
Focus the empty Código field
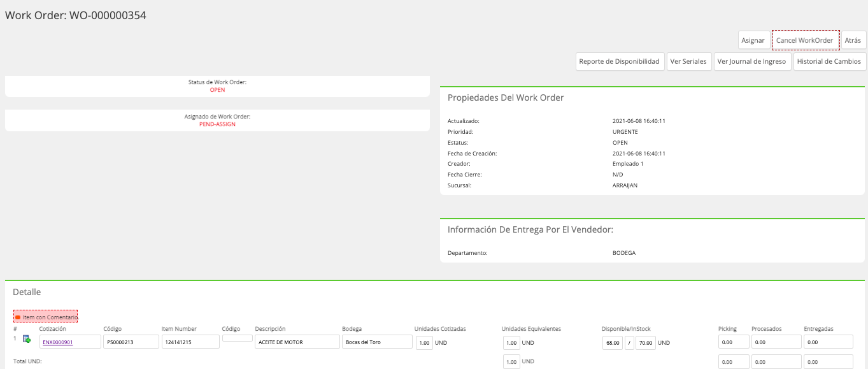tap(237, 338)
